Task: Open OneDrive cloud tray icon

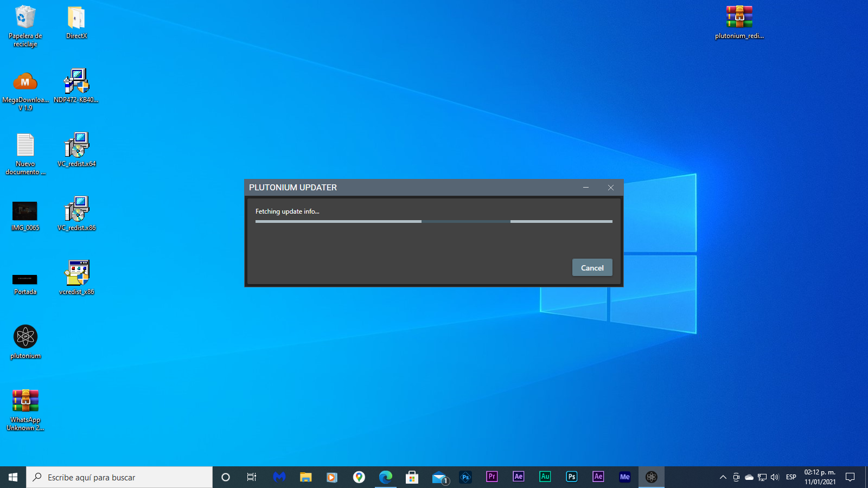Action: coord(749,477)
